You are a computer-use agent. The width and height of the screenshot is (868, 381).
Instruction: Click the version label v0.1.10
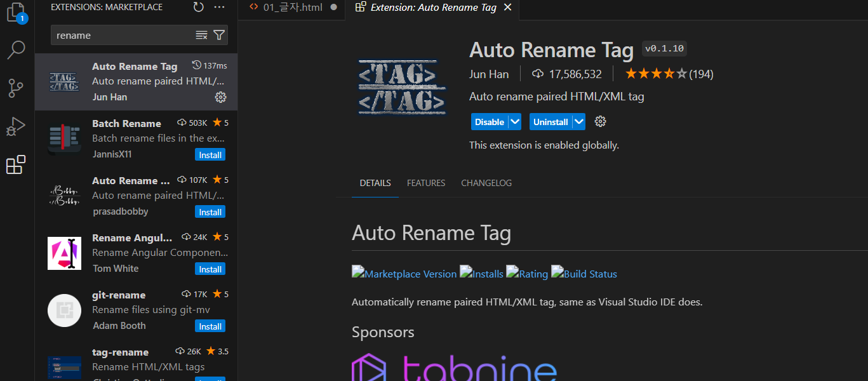point(664,49)
